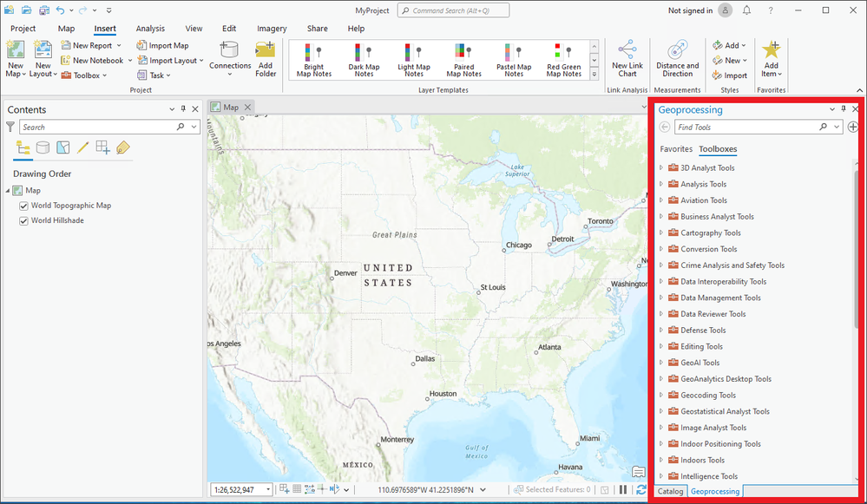867x504 pixels.
Task: Collapse the Map node in Contents
Action: [x=8, y=191]
